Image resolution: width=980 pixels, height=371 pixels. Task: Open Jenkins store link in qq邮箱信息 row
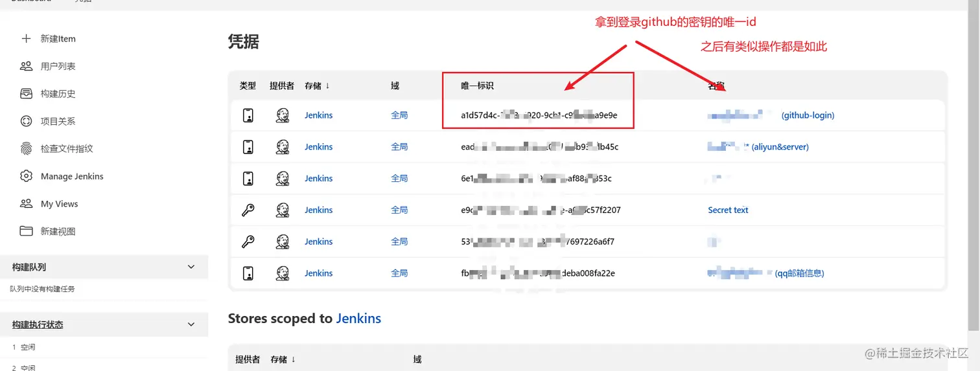coord(319,273)
